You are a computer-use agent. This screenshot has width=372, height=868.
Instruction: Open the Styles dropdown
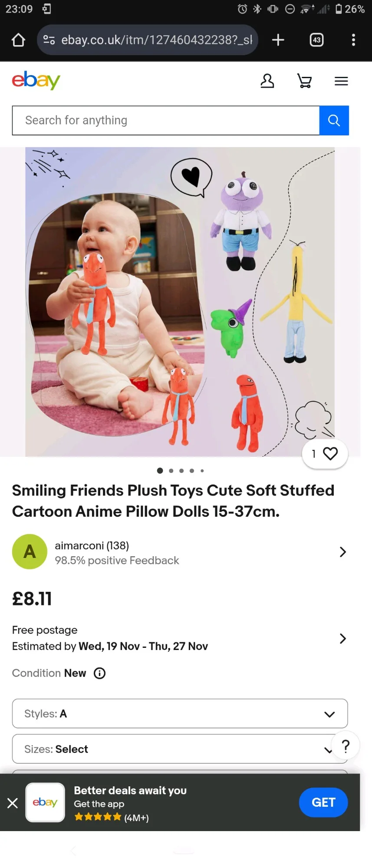(180, 713)
